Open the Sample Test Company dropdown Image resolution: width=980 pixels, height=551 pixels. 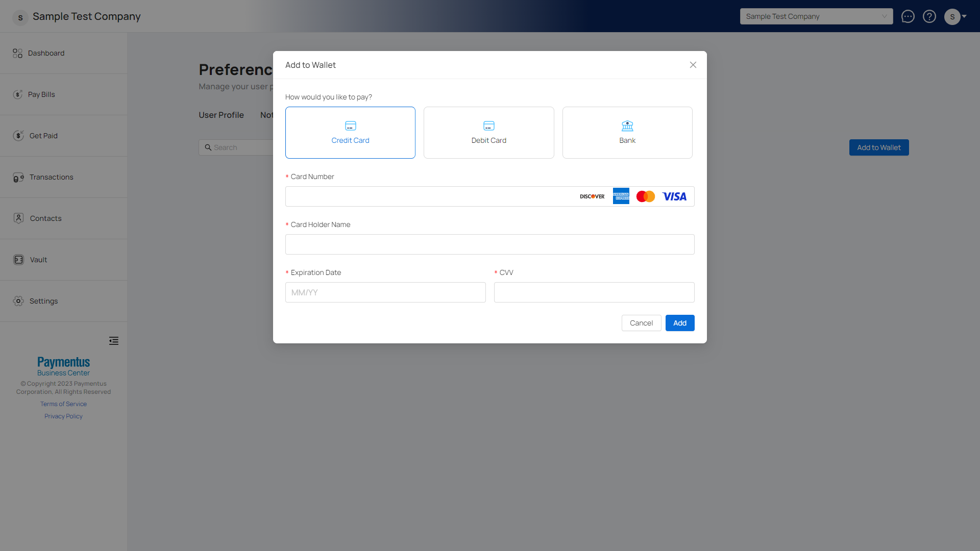[816, 16]
